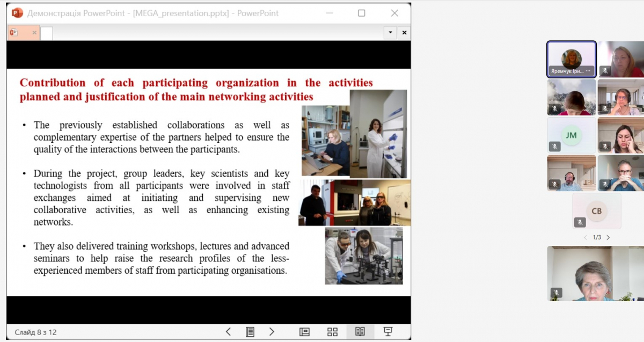Click the bullet starting 'The previously established collaborations'
This screenshot has height=342, width=644.
pyautogui.click(x=162, y=137)
